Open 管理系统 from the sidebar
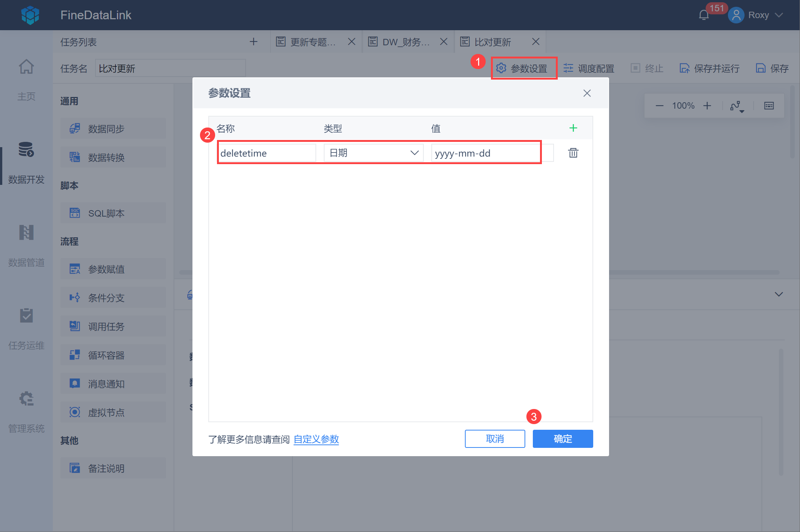This screenshot has width=800, height=532. (26, 411)
